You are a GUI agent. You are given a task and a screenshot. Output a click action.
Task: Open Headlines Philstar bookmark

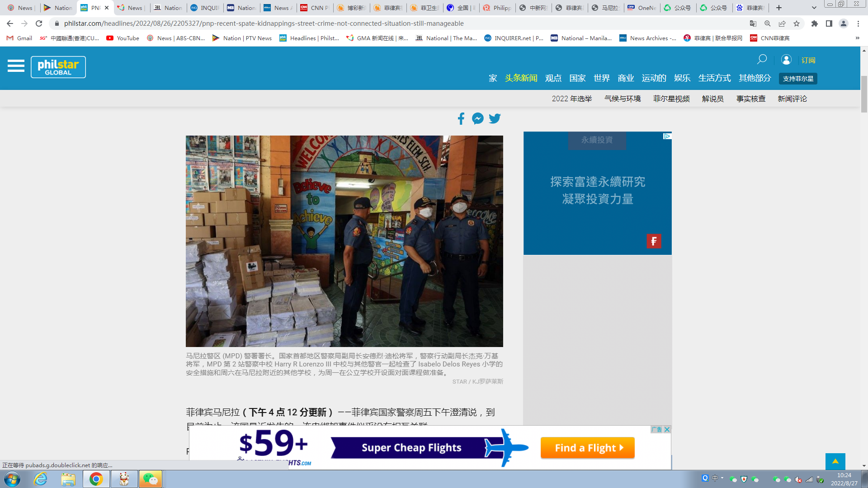point(309,38)
